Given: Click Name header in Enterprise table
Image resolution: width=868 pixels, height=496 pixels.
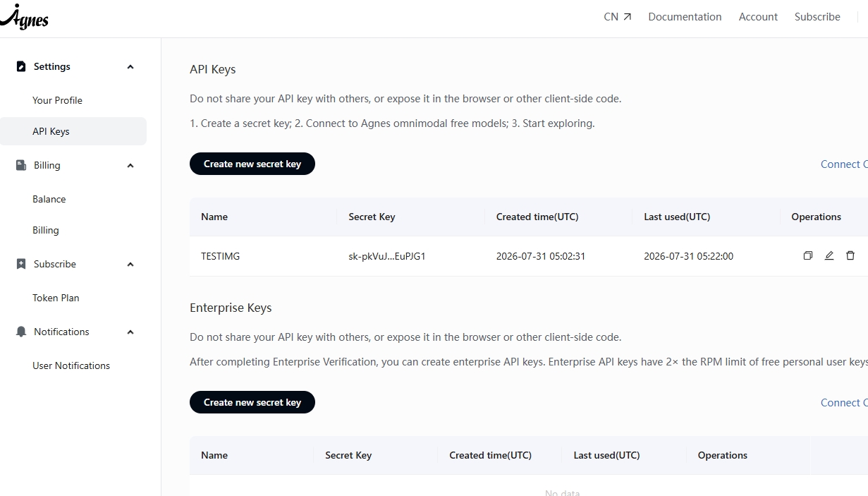Looking at the screenshot, I should tap(214, 455).
